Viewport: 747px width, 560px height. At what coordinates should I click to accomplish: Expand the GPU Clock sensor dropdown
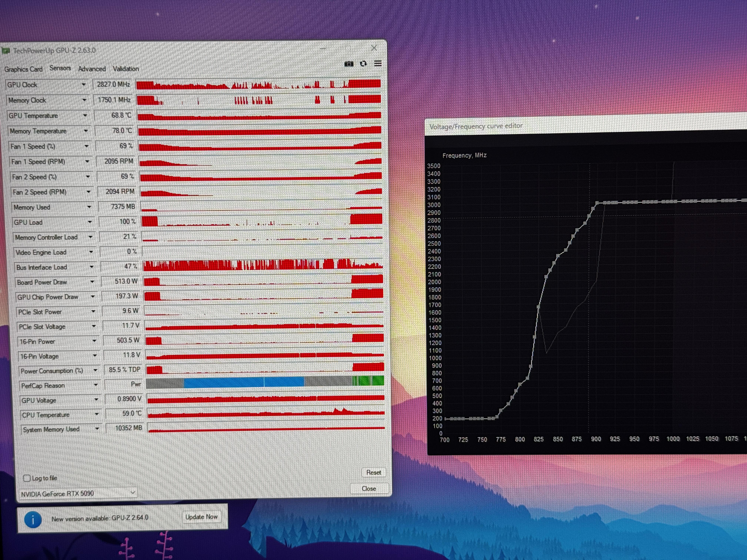83,85
